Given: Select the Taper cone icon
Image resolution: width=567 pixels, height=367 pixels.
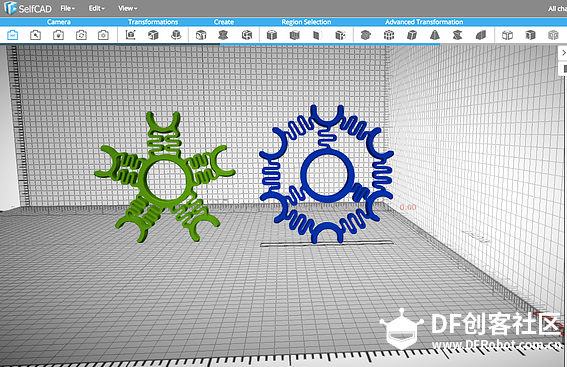Looking at the screenshot, I should click(435, 35).
